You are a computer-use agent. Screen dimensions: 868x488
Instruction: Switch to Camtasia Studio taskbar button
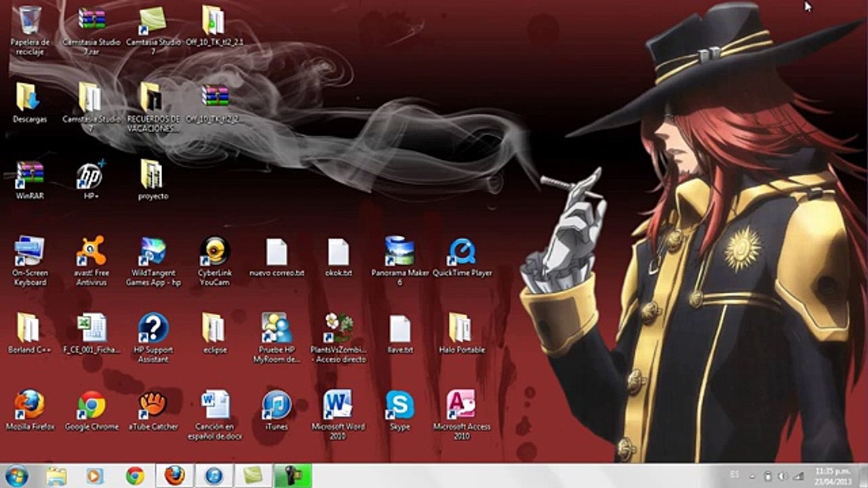(x=253, y=476)
